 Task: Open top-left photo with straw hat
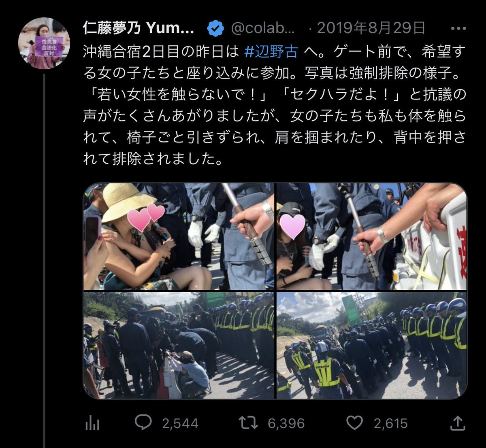click(179, 236)
